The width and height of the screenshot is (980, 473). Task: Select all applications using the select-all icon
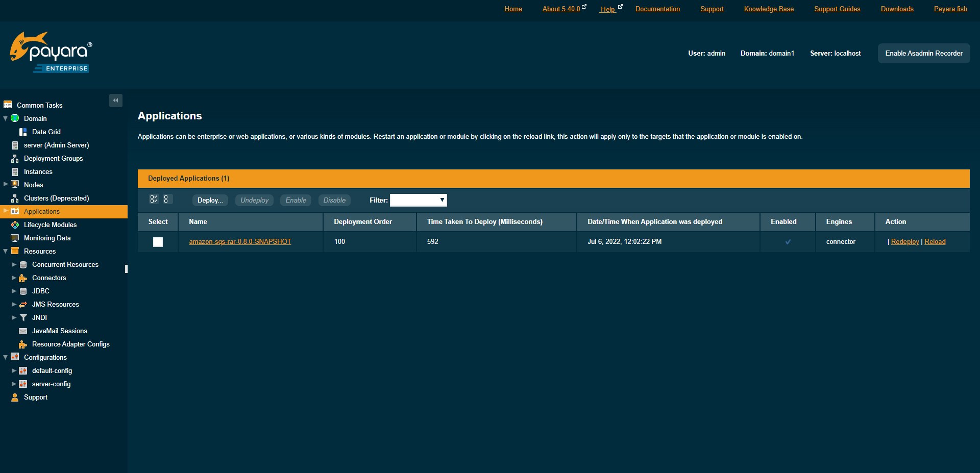pos(154,199)
